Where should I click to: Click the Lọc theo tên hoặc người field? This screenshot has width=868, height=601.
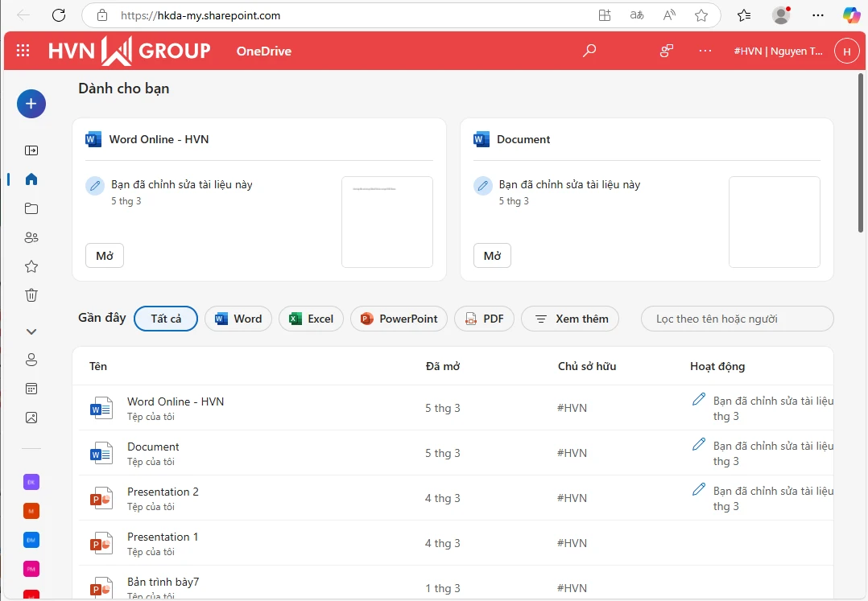[737, 319]
